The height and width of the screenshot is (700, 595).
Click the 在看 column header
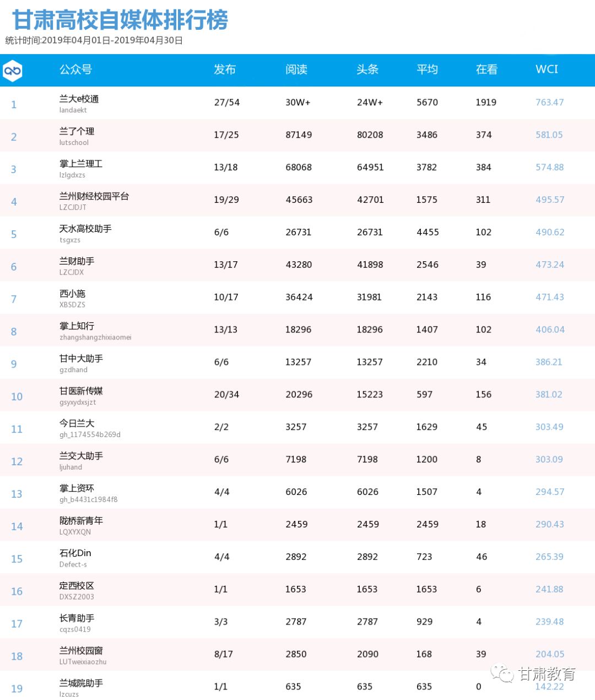(x=486, y=69)
